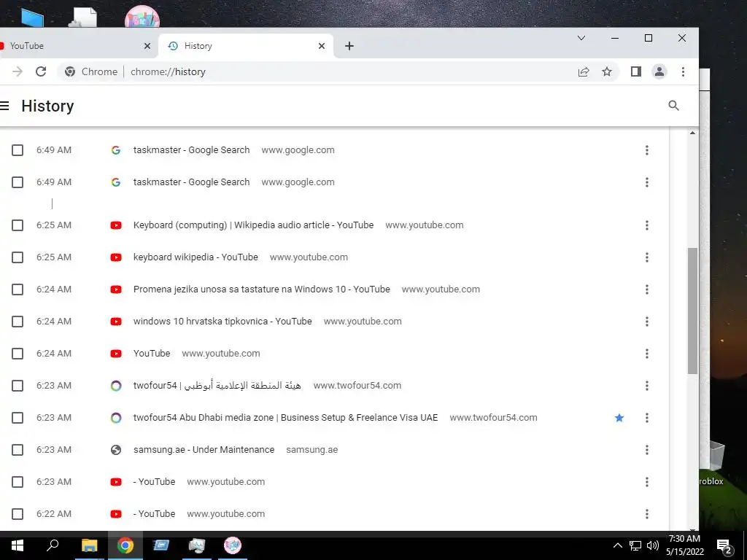Open the Windows Start menu
The height and width of the screenshot is (560, 747).
click(18, 545)
